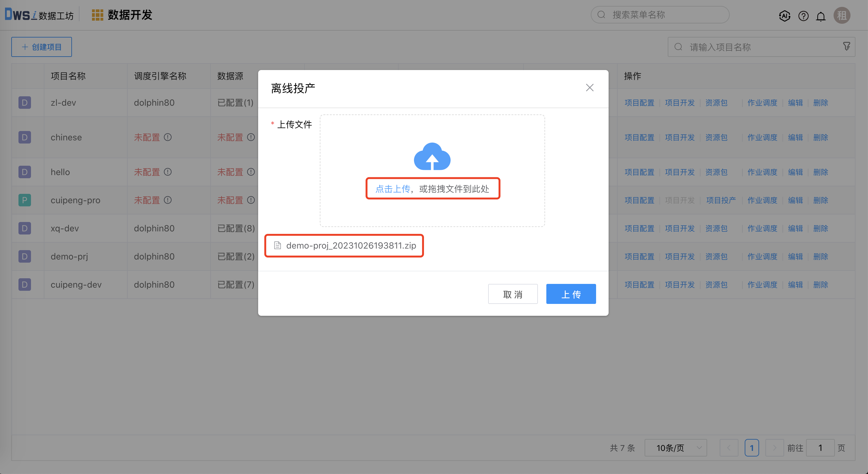The height and width of the screenshot is (474, 868).
Task: Go to the next page arrow
Action: point(774,448)
